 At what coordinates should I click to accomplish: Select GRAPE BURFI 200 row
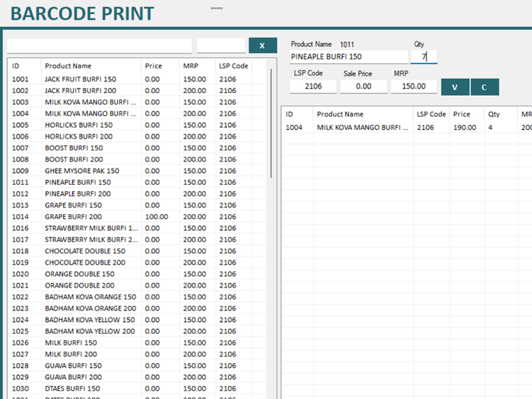click(x=137, y=217)
